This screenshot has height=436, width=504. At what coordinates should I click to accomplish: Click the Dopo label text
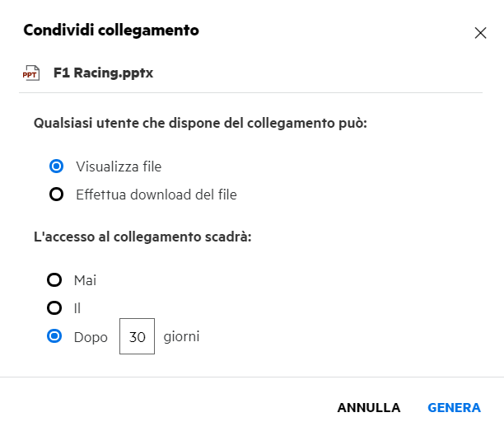[x=91, y=337]
